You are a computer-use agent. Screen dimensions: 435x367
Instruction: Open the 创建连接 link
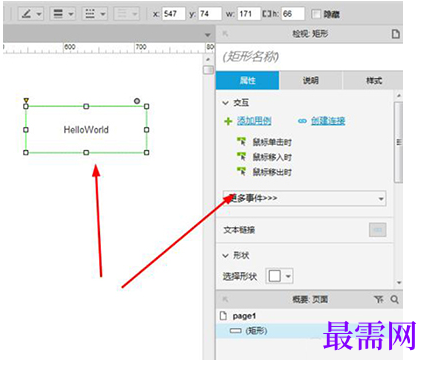point(328,121)
